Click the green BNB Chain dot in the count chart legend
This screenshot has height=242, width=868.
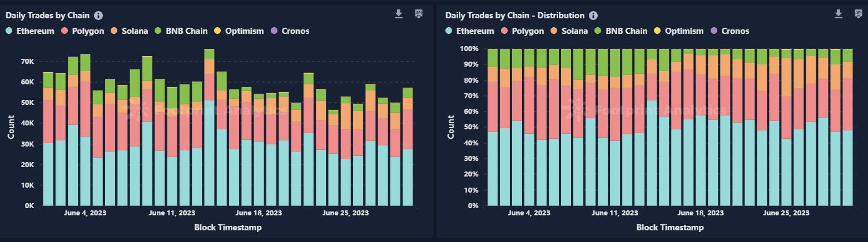(158, 31)
